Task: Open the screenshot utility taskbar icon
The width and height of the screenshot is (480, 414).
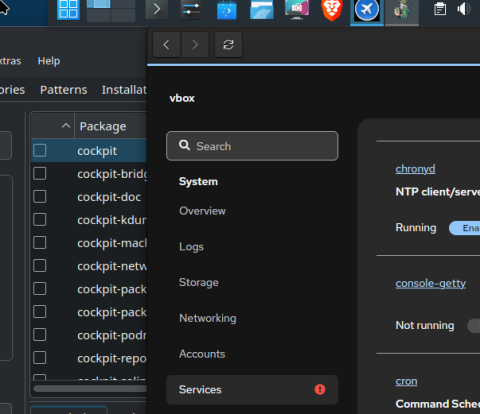Action: pyautogui.click(x=297, y=10)
